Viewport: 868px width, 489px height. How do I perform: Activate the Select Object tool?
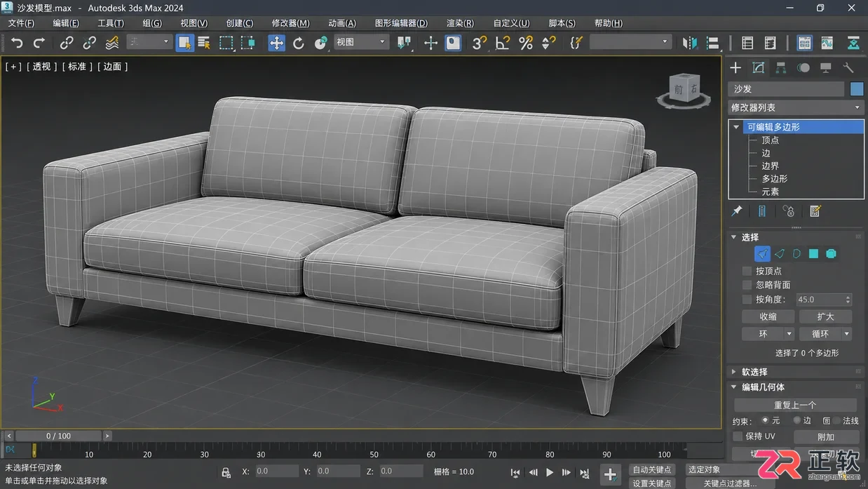coord(185,43)
